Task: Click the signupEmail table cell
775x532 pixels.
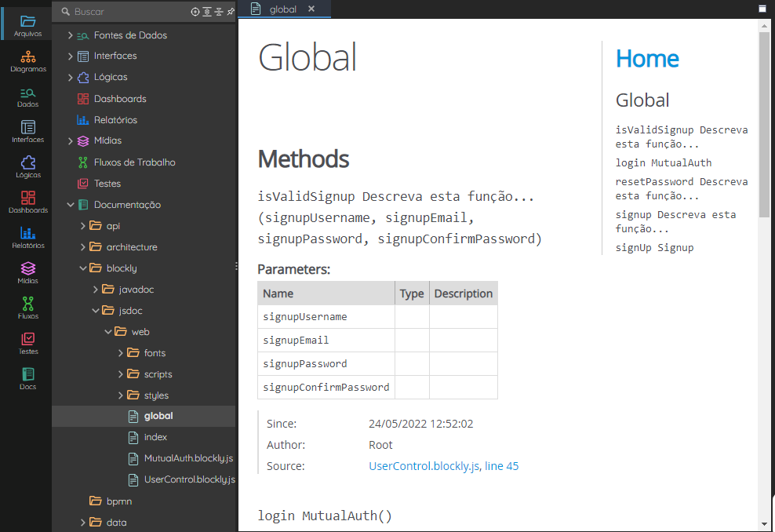Action: [x=326, y=341]
